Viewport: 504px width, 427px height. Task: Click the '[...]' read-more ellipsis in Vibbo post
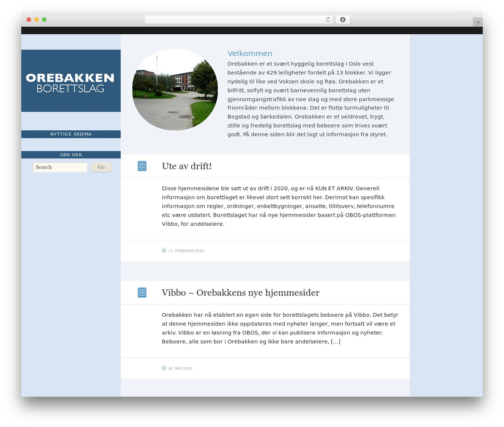coord(335,342)
